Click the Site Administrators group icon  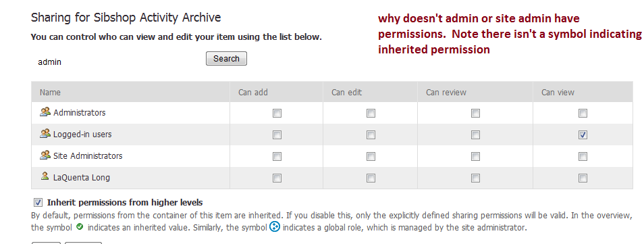(45, 155)
